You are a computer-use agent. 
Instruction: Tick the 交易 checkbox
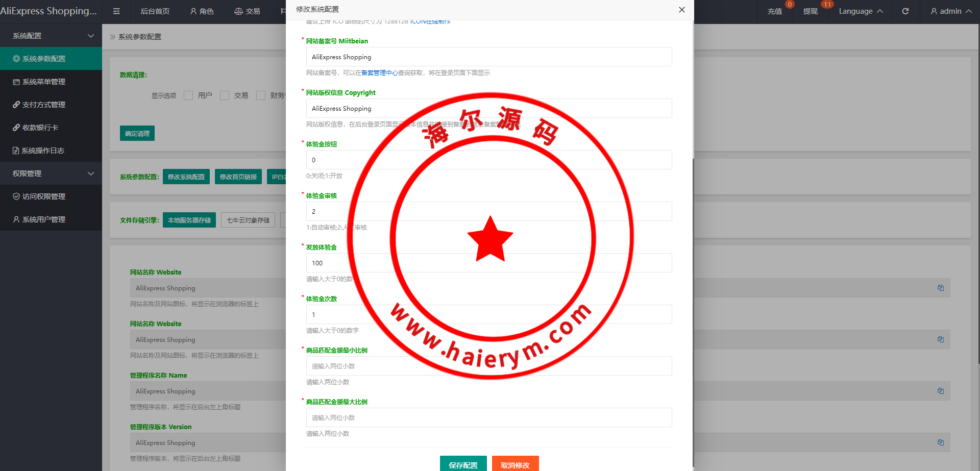[225, 95]
